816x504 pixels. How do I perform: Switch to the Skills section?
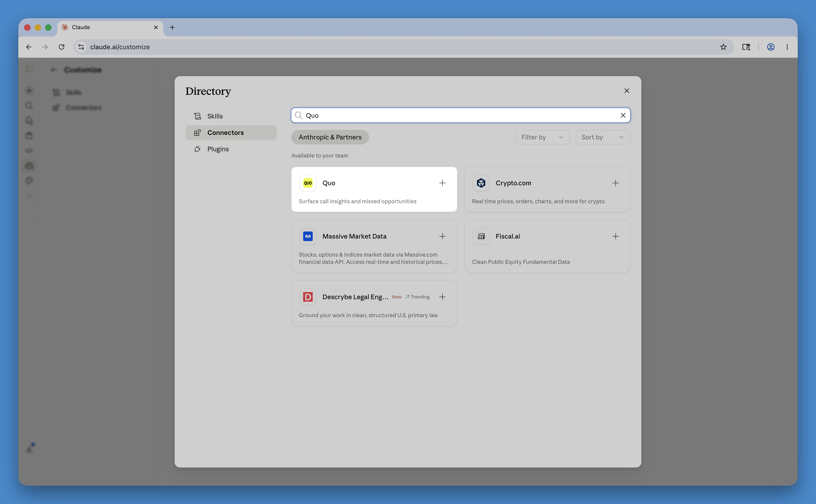(231, 116)
